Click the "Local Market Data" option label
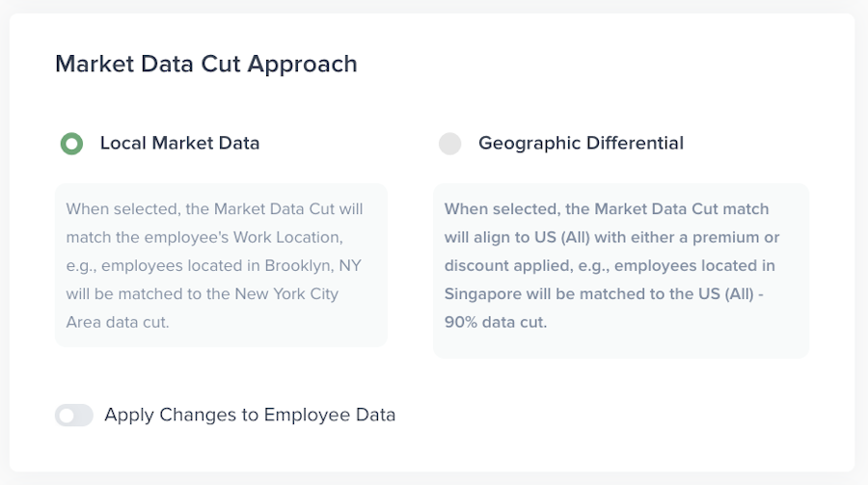 179,144
